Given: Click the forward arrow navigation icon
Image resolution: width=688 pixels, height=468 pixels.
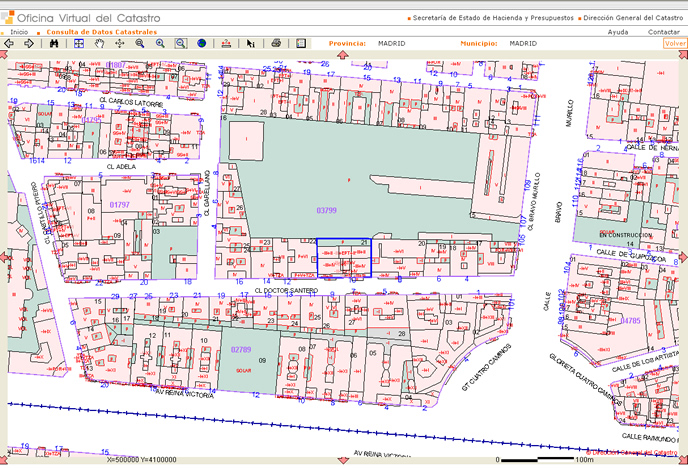Looking at the screenshot, I should tap(29, 44).
